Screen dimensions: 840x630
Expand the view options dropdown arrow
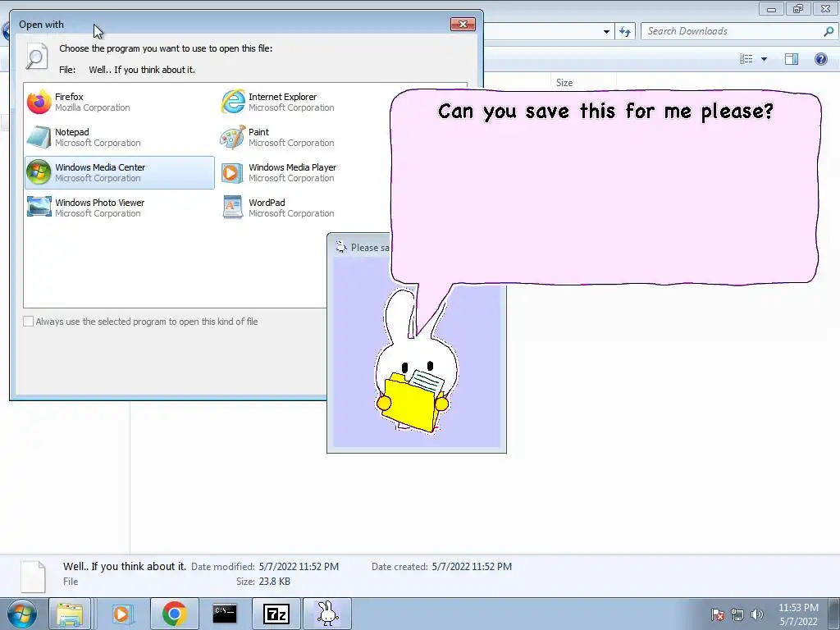coord(764,59)
